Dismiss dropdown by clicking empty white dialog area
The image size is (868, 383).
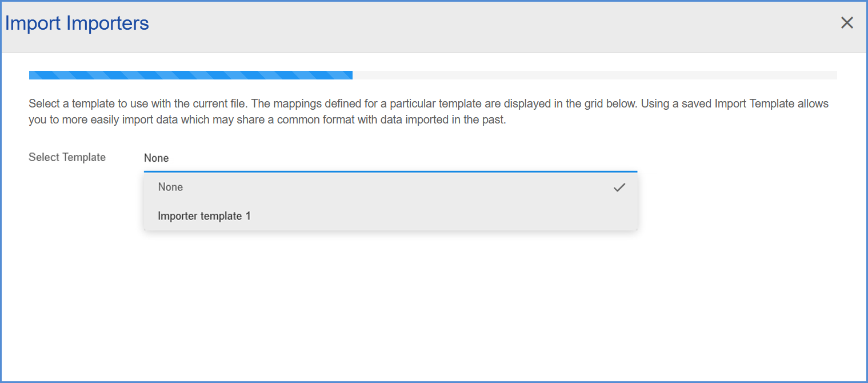pyautogui.click(x=434, y=309)
